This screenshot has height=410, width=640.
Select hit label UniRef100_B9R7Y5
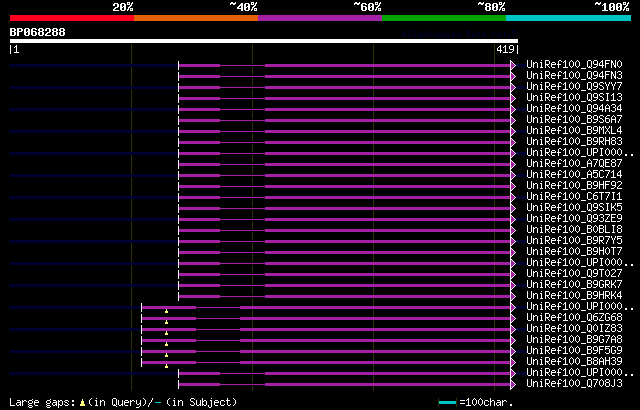574,241
